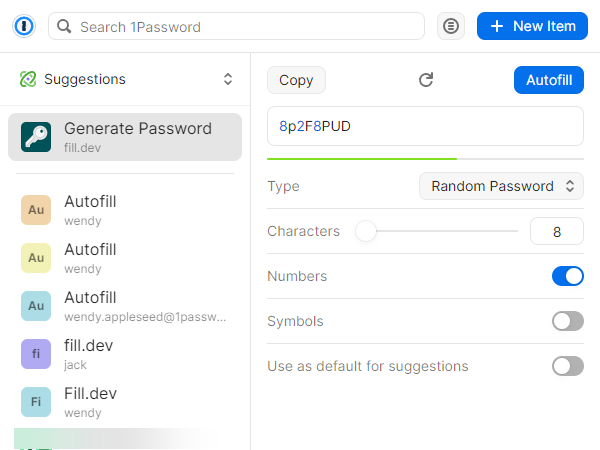The width and height of the screenshot is (600, 450).
Task: Click the Suggestions link icon
Action: (28, 79)
